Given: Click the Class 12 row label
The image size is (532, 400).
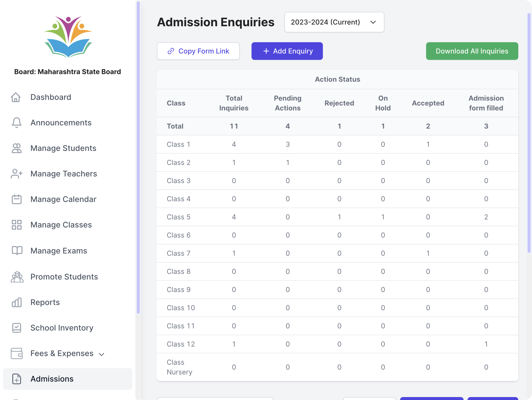Looking at the screenshot, I should point(181,344).
